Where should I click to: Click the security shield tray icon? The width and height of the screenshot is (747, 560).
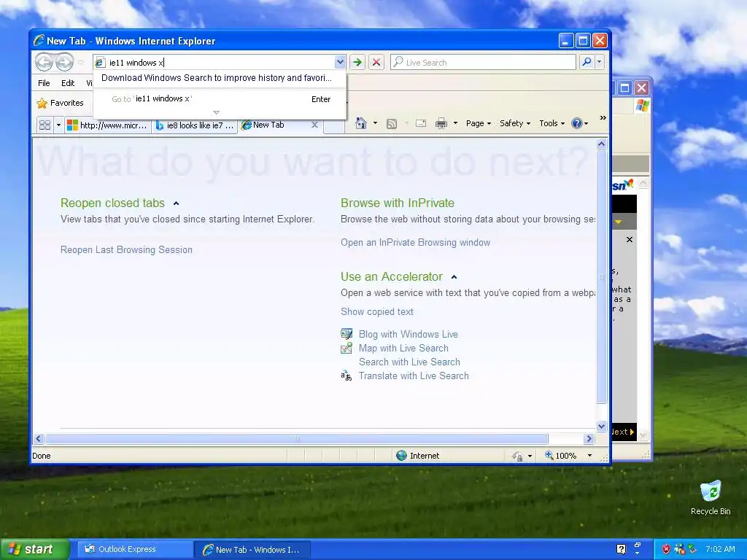(666, 549)
